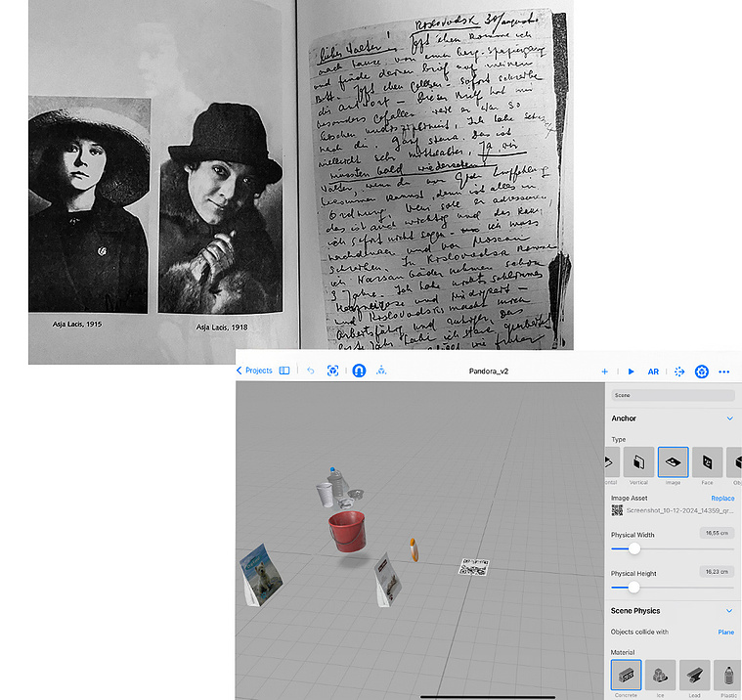
Task: Toggle the Properties panel icon
Action: (701, 372)
